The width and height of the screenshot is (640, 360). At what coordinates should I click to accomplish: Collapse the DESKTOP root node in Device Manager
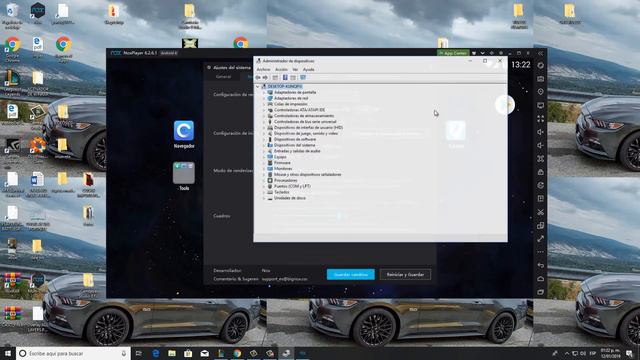click(258, 87)
